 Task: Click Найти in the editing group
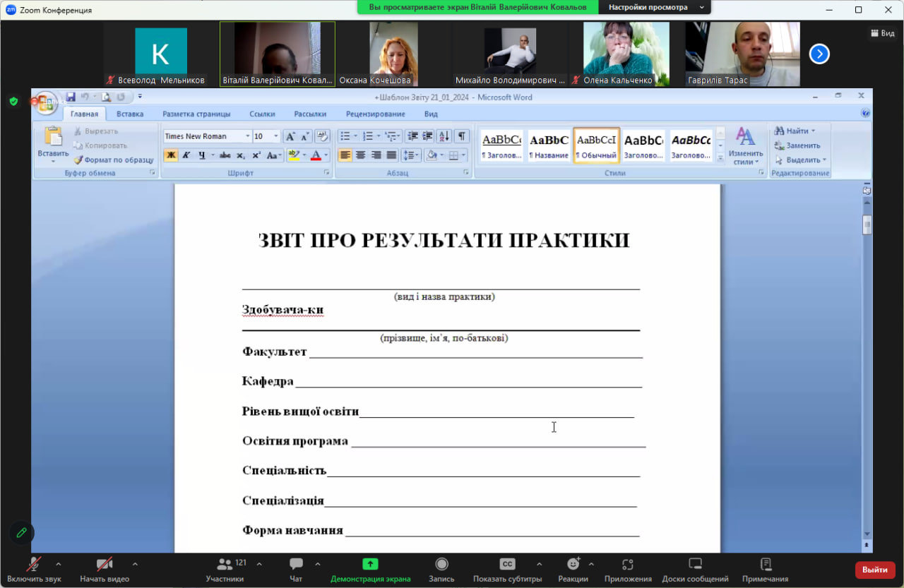795,131
